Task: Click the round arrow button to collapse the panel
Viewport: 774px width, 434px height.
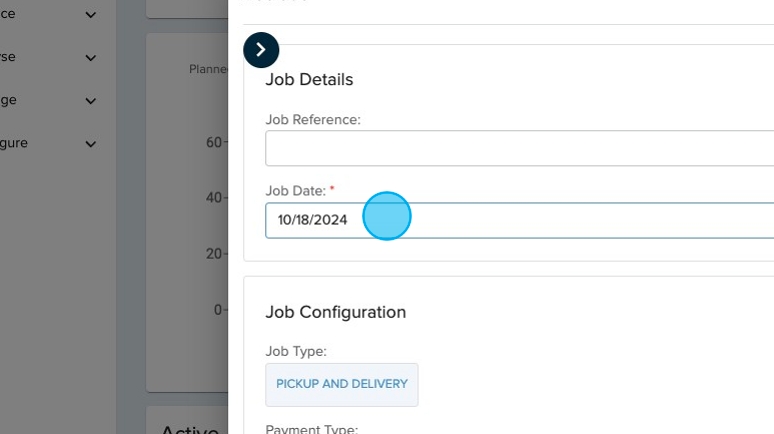Action: (261, 50)
